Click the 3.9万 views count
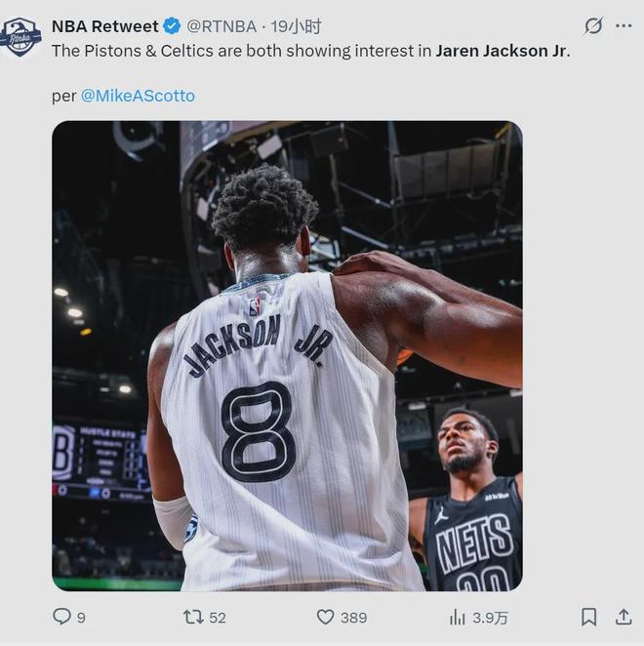 tap(491, 618)
